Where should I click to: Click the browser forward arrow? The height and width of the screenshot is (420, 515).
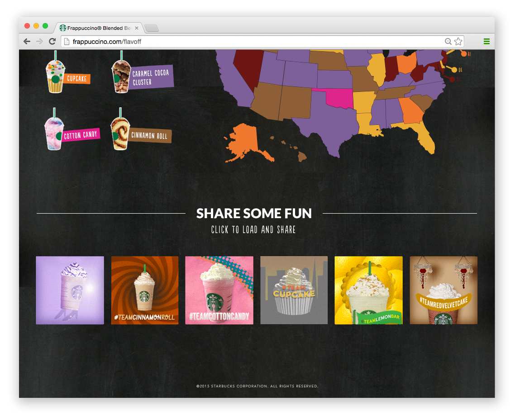coord(39,41)
